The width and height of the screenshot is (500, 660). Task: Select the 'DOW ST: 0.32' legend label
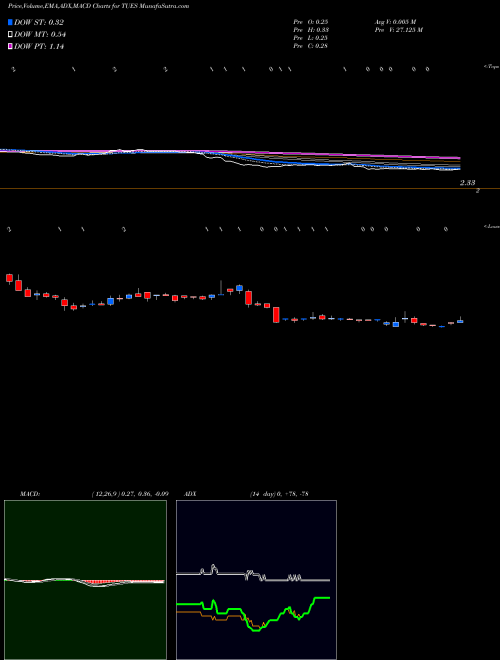pyautogui.click(x=39, y=23)
